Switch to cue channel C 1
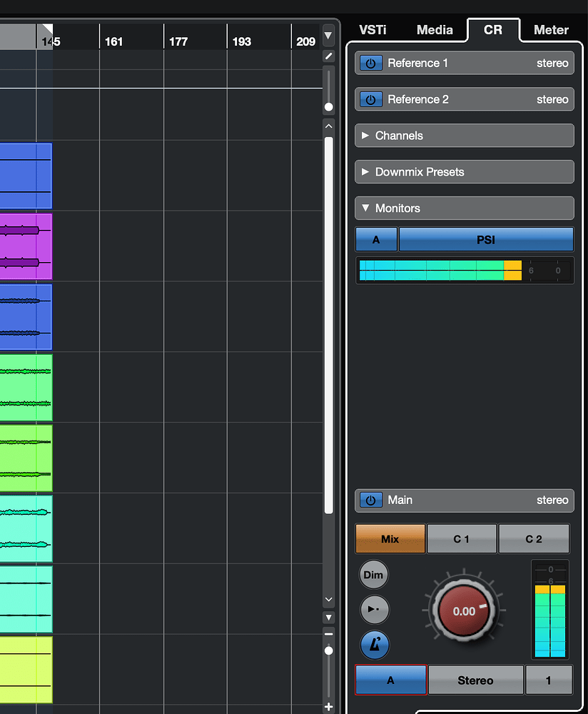This screenshot has height=714, width=588. pos(461,538)
